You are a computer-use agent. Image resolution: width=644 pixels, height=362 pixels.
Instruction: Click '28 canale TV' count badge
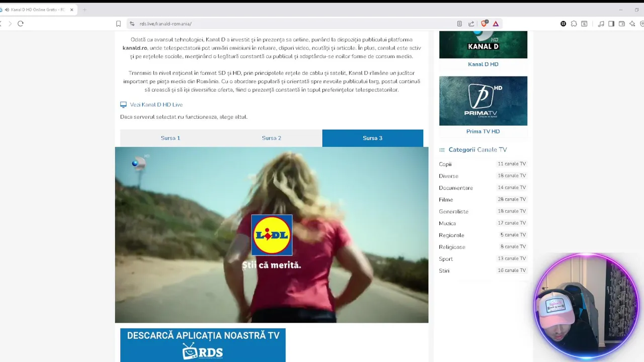point(512,200)
